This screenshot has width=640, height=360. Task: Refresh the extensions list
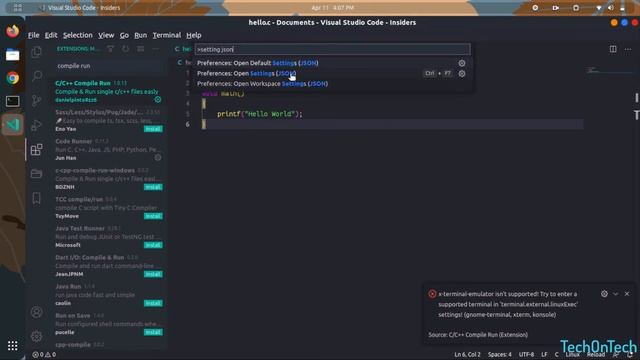click(x=125, y=49)
